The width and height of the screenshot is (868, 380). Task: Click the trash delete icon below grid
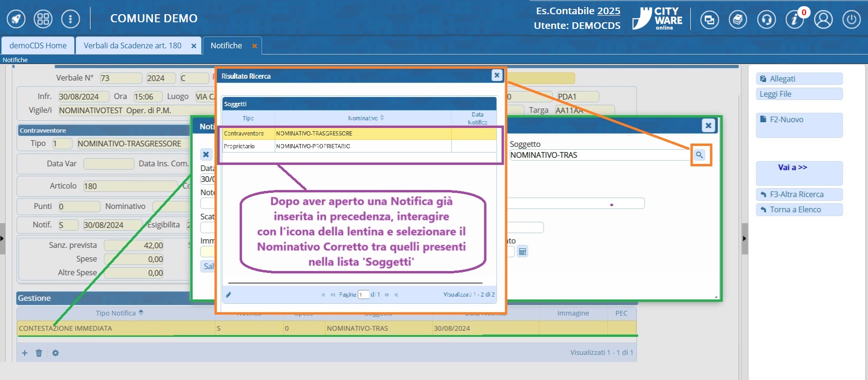click(x=39, y=353)
